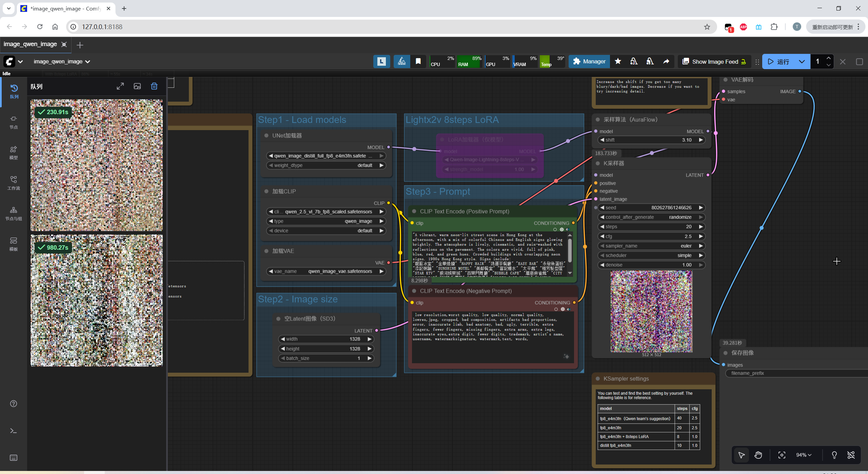868x474 pixels.
Task: Open the 94% zoom level dropdown
Action: pos(804,455)
